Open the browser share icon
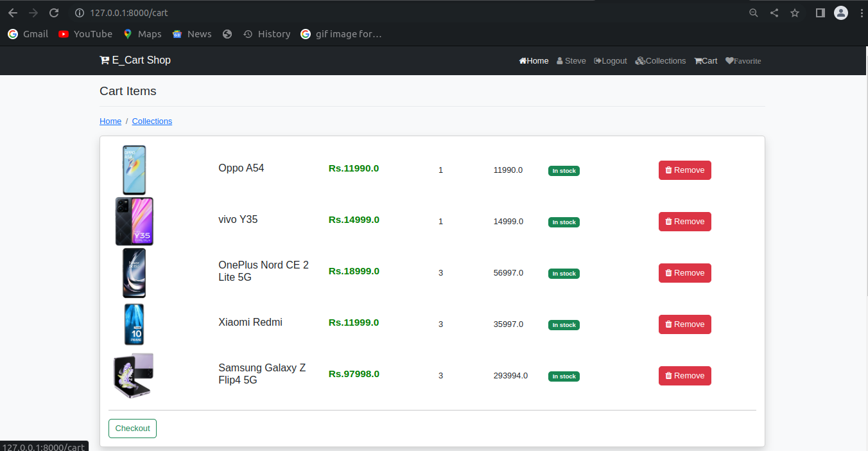Viewport: 868px width, 451px height. pyautogui.click(x=774, y=12)
